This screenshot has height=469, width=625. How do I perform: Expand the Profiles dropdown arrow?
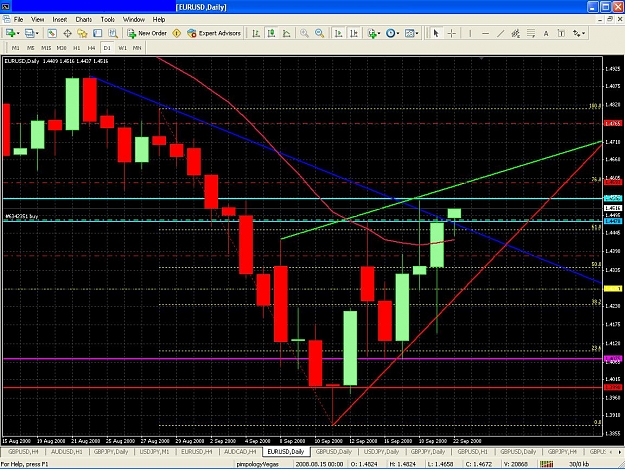coord(37,33)
